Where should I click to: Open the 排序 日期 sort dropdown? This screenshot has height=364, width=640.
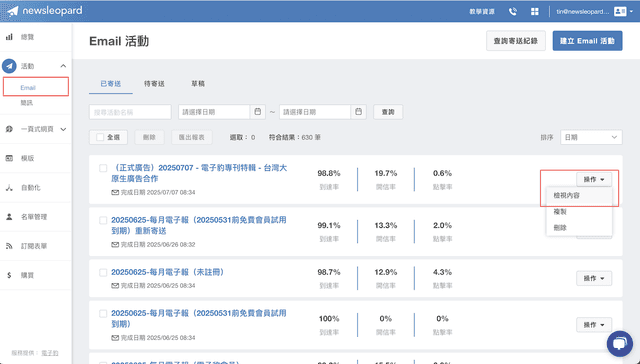tap(591, 138)
